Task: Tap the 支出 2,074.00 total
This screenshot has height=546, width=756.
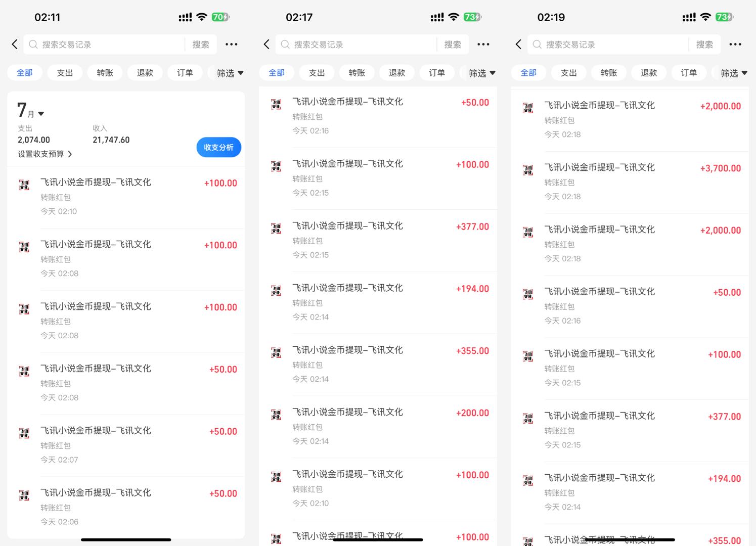Action: click(x=34, y=135)
